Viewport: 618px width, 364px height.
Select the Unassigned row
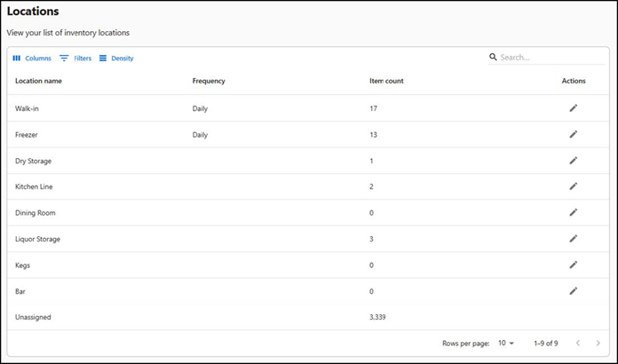(x=36, y=317)
